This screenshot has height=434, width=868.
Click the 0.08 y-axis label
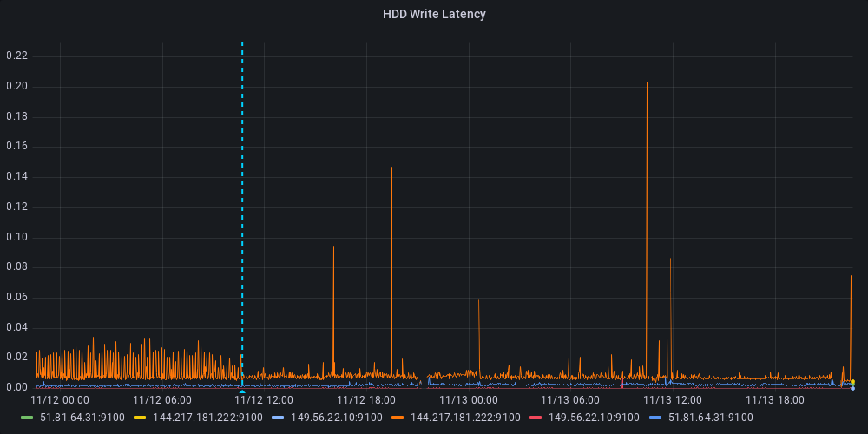[17, 268]
